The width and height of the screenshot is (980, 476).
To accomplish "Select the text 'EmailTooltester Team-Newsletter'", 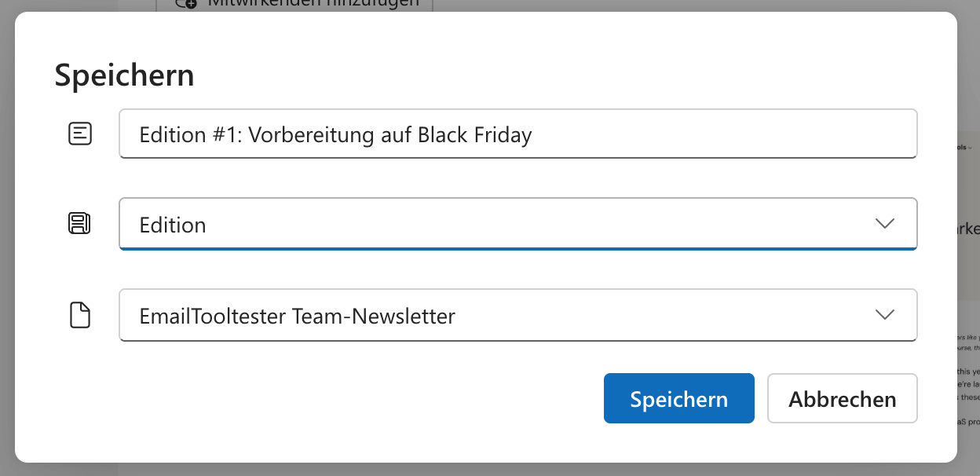I will coord(296,315).
